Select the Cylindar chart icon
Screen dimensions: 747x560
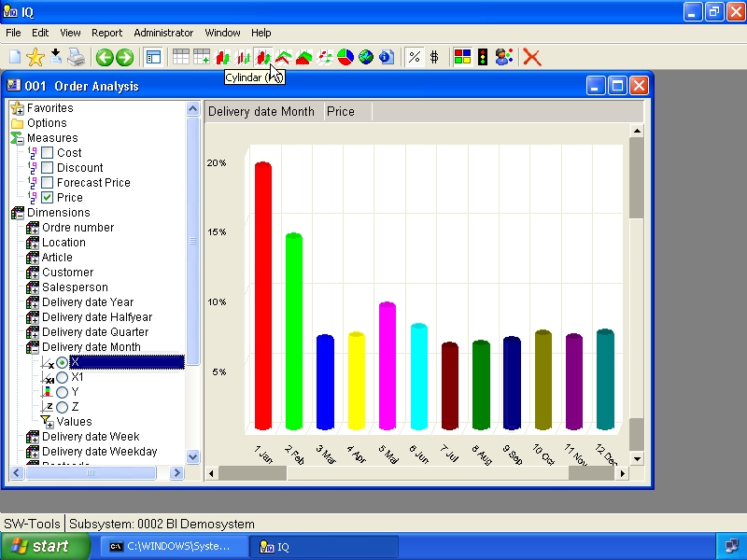(263, 58)
